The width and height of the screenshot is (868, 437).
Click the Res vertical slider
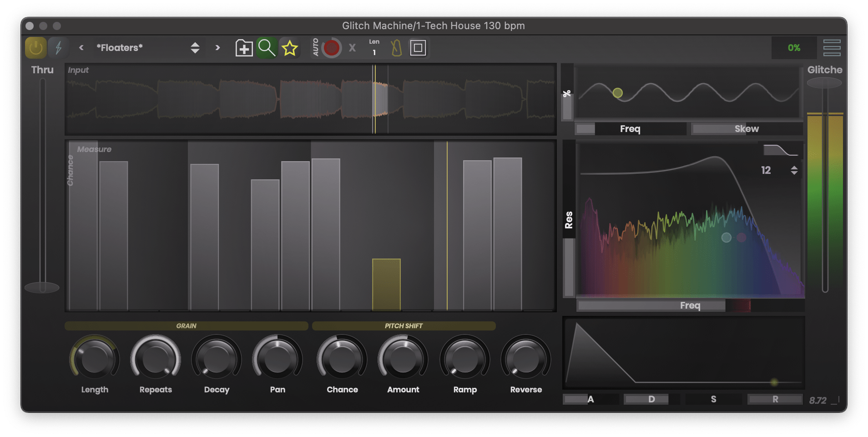point(569,219)
